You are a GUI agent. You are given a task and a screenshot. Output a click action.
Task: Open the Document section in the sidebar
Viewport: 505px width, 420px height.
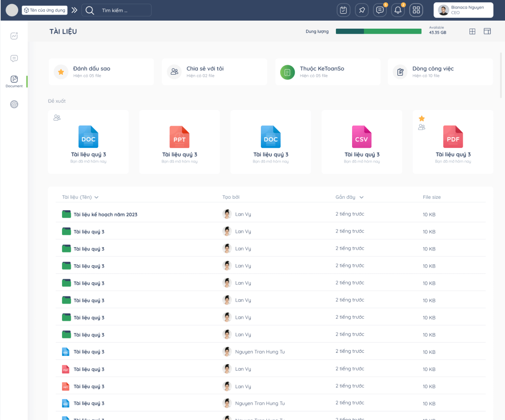point(14,81)
